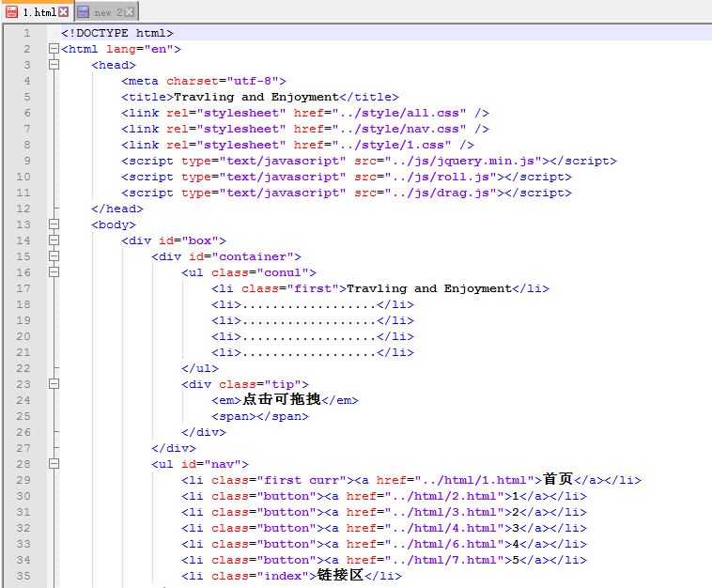Viewport: 712px width, 588px height.
Task: Place cursor in lang="en" attribute
Action: click(x=139, y=49)
